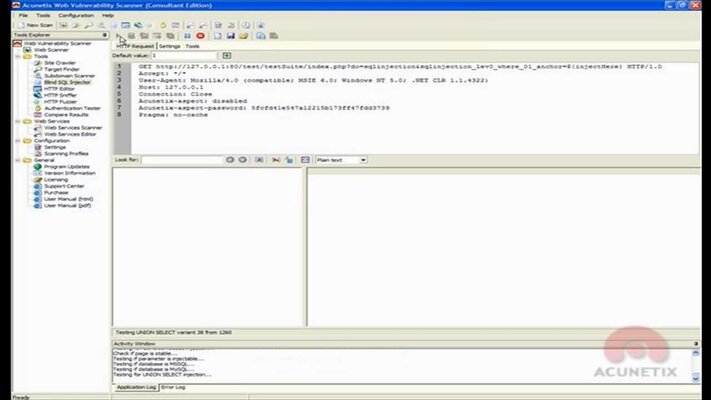Viewport: 711px width, 400px height.
Task: Select HTTP Editor in the tree
Action: coord(59,89)
